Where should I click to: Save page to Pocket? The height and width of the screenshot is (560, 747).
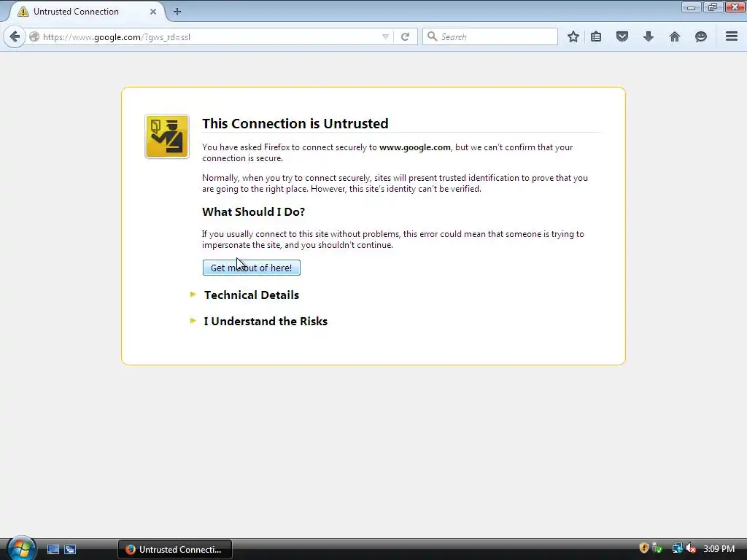[622, 36]
